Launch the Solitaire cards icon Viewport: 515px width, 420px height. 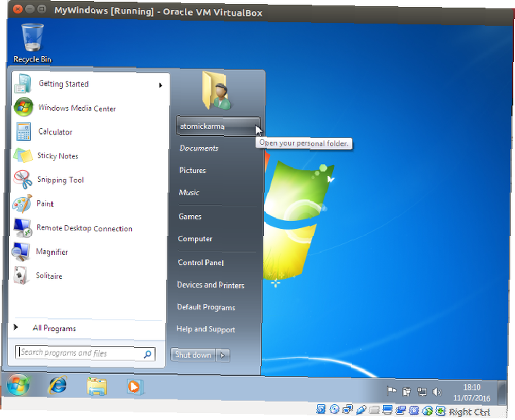pyautogui.click(x=21, y=275)
